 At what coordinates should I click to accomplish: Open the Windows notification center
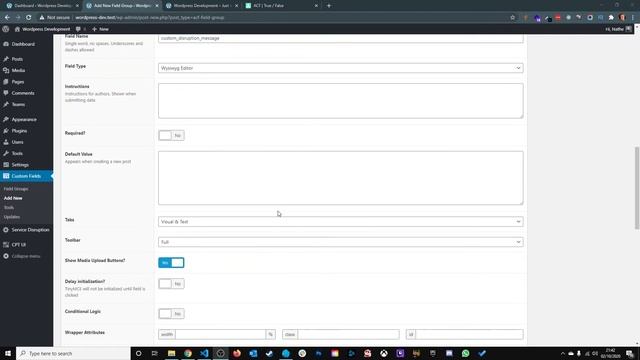pos(630,353)
